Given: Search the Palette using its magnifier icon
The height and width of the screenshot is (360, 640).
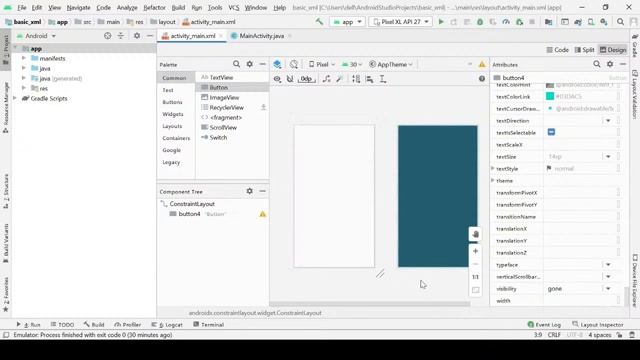Looking at the screenshot, I should (x=236, y=64).
